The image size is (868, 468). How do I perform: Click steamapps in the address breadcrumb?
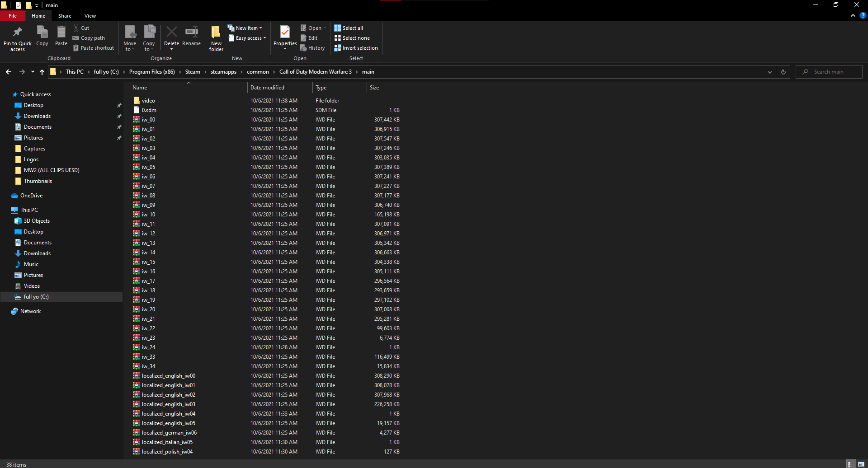coord(223,72)
